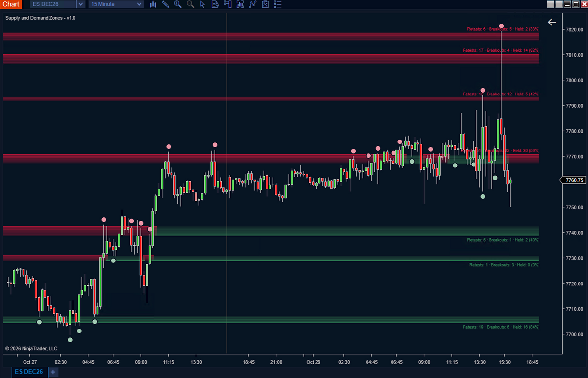
Task: Open the bar chart style icon
Action: [x=153, y=4]
